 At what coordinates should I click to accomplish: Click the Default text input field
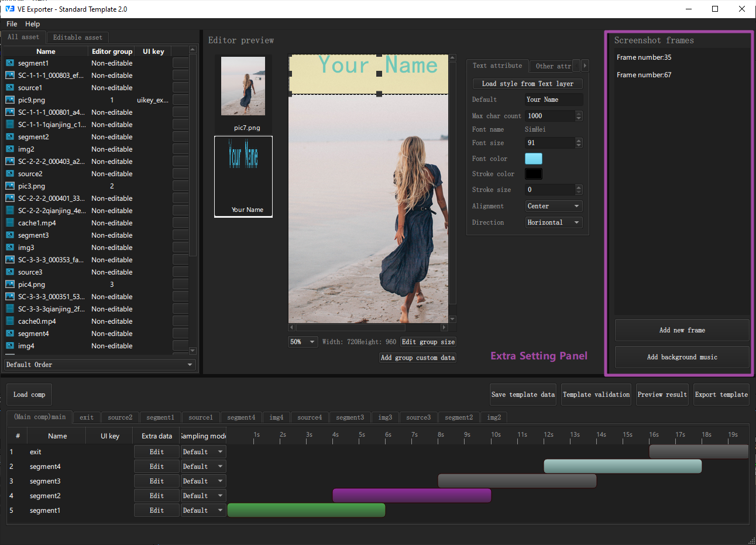click(554, 100)
